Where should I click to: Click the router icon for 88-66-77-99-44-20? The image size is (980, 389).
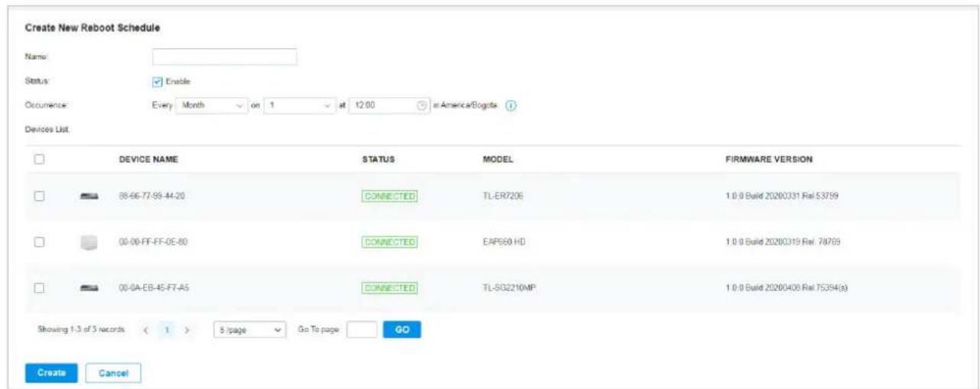tap(89, 196)
